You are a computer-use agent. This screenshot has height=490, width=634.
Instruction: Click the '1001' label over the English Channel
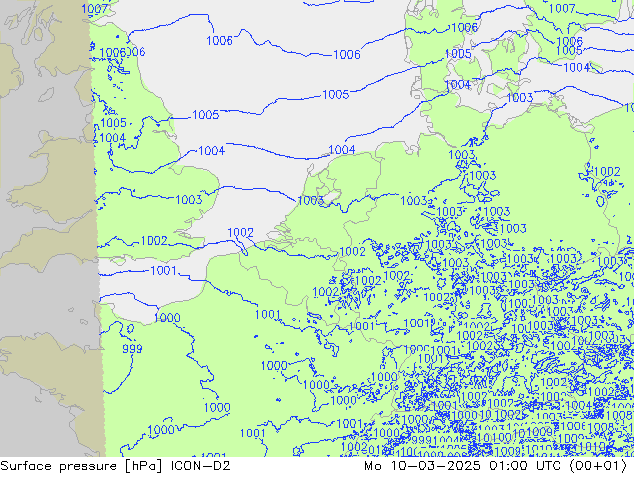pos(163,270)
